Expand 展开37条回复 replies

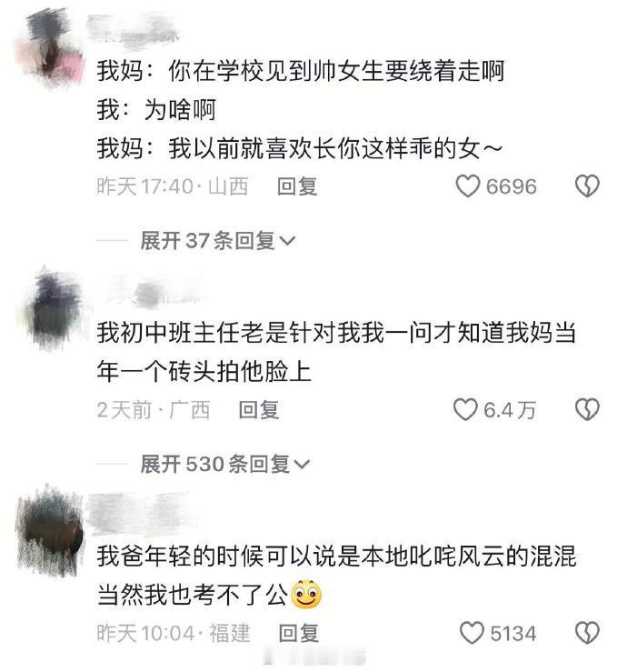click(217, 240)
